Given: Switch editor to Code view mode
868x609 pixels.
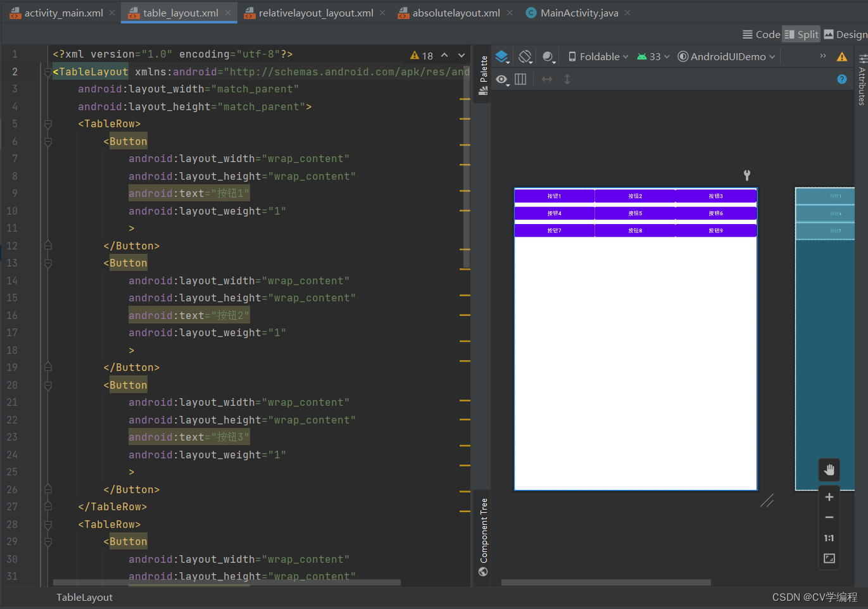Looking at the screenshot, I should pos(762,34).
